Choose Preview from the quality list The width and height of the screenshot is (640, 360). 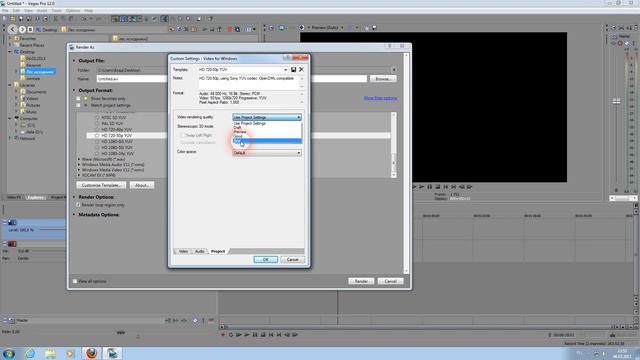[267, 132]
